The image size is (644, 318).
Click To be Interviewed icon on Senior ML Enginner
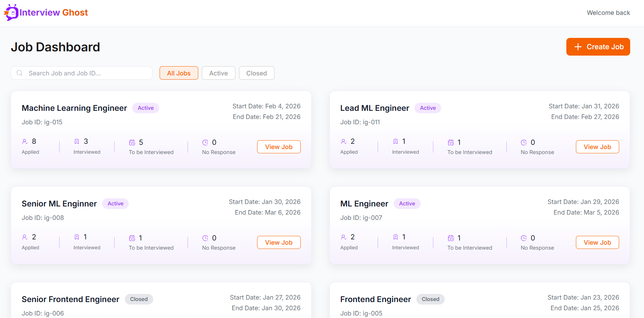click(x=132, y=238)
